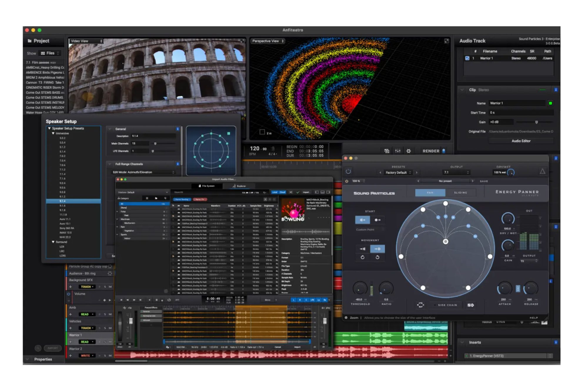Collapse the Speaker Setup Presets tree
The width and height of the screenshot is (588, 388).
coord(49,128)
